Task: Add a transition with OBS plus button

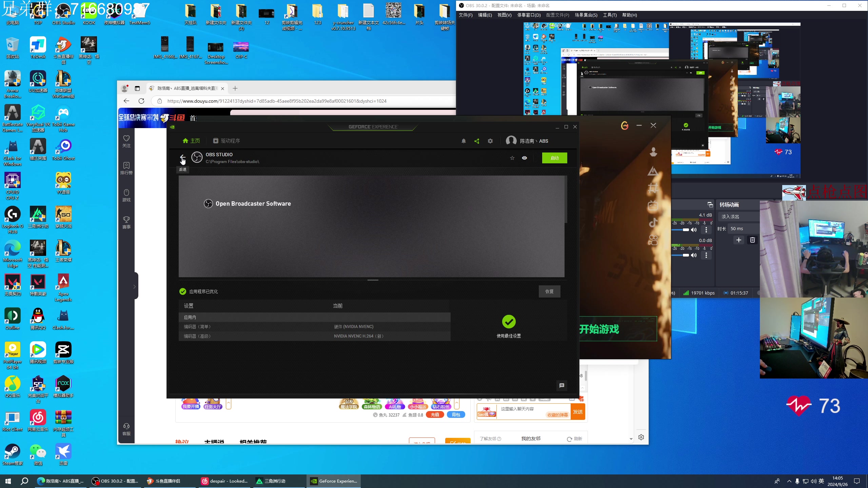Action: click(x=739, y=240)
